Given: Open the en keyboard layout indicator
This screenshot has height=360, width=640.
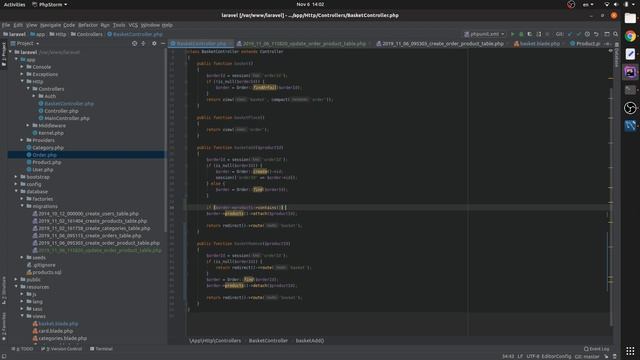Looking at the screenshot, I should click(588, 4).
